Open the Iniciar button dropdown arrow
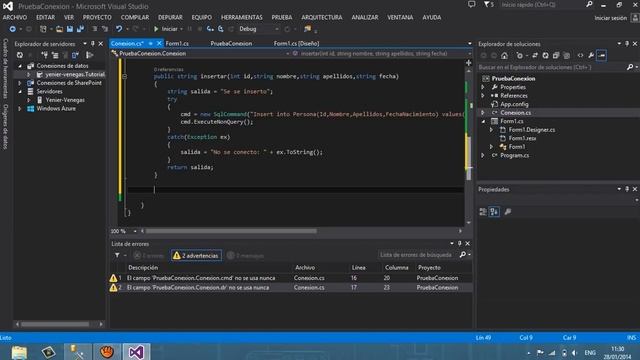 (x=182, y=29)
